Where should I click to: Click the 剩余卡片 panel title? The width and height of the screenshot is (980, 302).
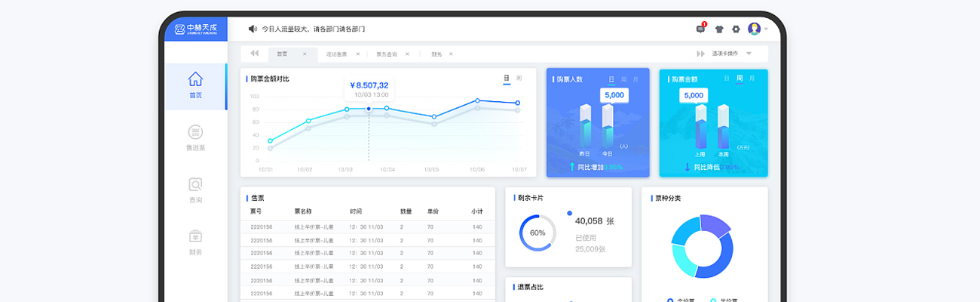point(531,198)
